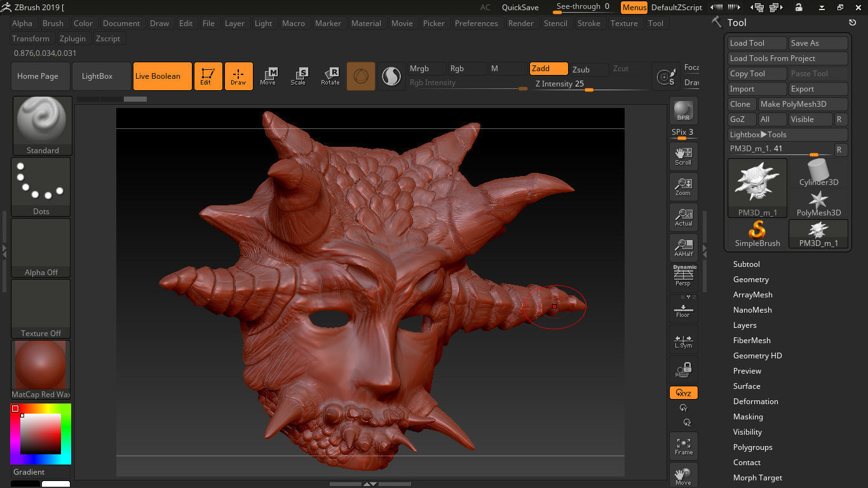Click the Export tool button
This screenshot has width=868, height=488.
pos(818,89)
